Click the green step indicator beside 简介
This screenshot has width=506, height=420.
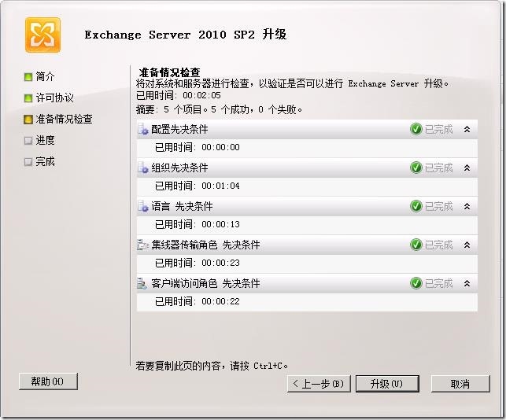28,77
